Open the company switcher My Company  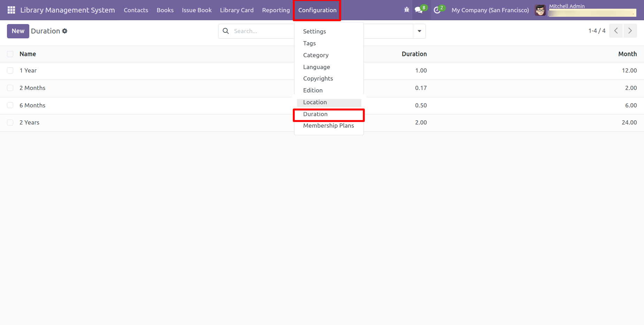[x=490, y=10]
